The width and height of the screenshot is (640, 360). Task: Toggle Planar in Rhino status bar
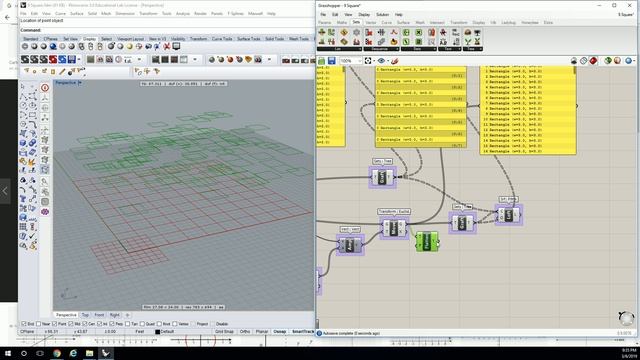pyautogui.click(x=262, y=332)
